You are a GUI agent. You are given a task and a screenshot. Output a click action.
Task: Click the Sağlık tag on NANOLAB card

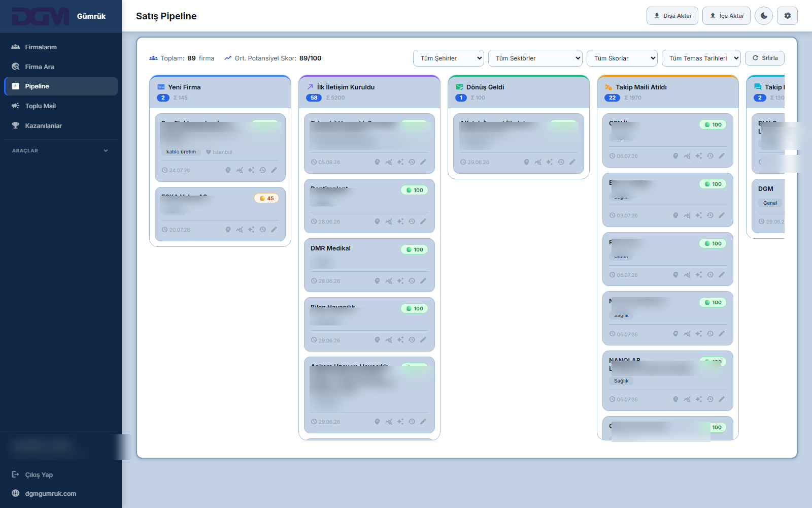pos(621,381)
